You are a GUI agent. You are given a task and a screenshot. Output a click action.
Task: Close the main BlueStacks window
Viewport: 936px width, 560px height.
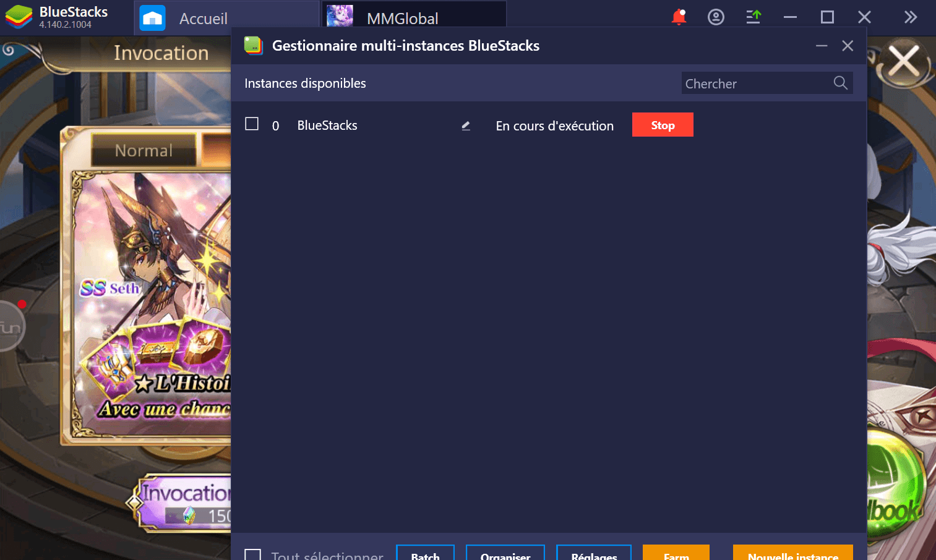tap(864, 17)
